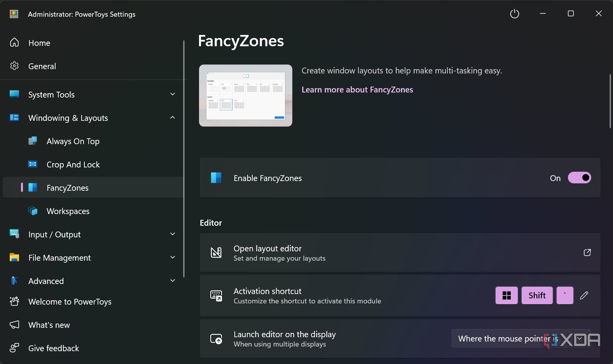Screen dimensions: 613x364
Task: Open Crop And Lock module
Action: coord(73,165)
